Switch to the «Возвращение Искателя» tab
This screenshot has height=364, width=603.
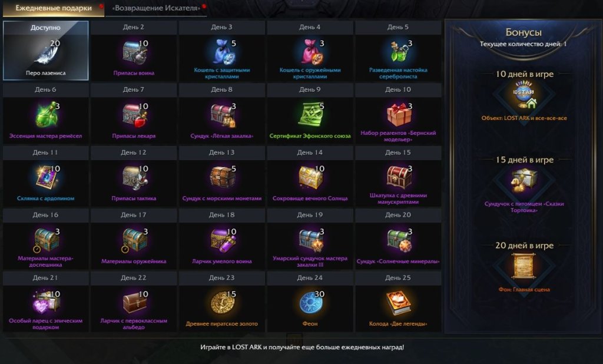click(156, 8)
